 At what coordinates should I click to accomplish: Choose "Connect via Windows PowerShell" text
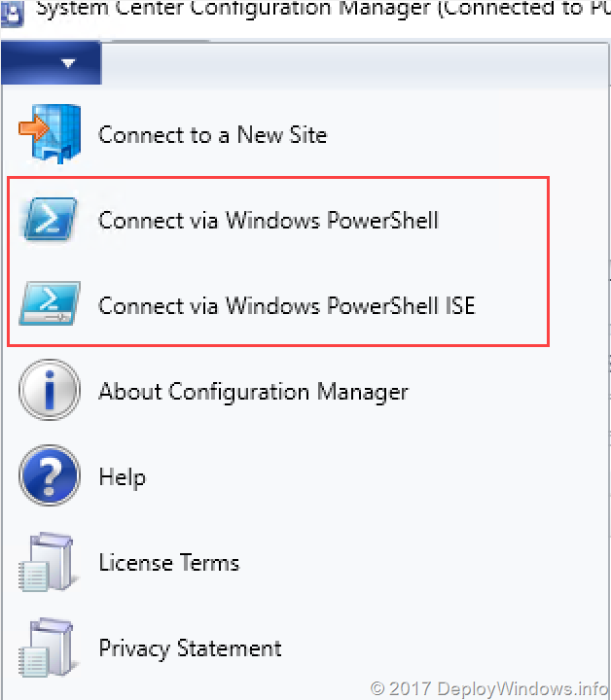[x=269, y=220]
